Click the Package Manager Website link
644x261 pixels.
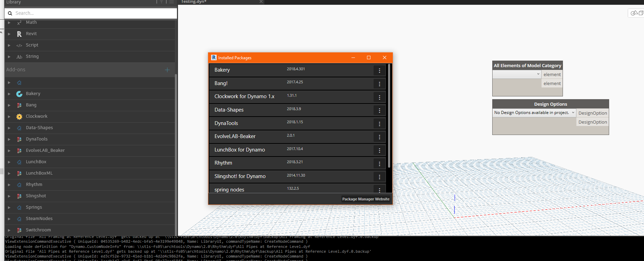pyautogui.click(x=366, y=199)
